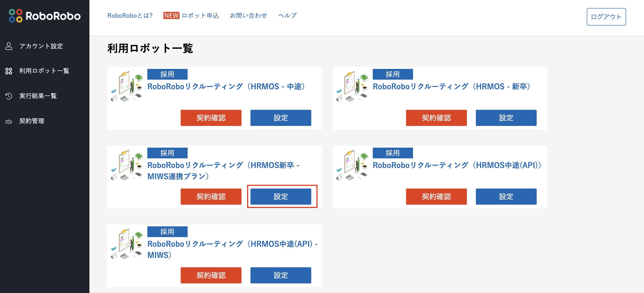Click the account settings person icon
Screen dimensions: 644x293
(x=9, y=46)
